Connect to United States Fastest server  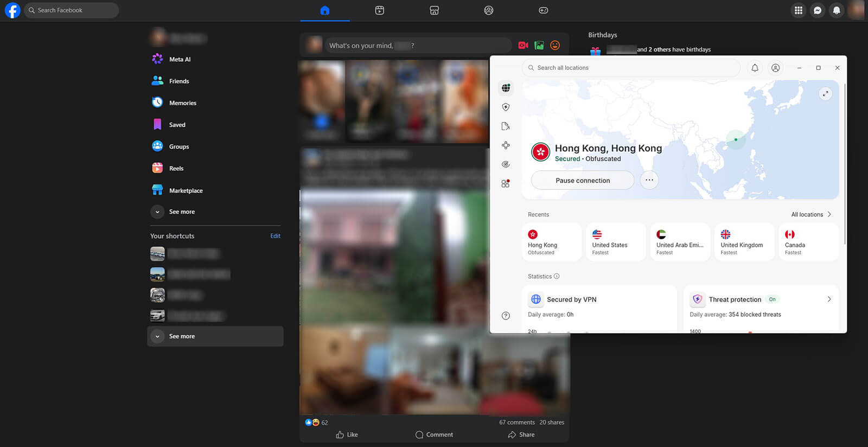(x=616, y=242)
